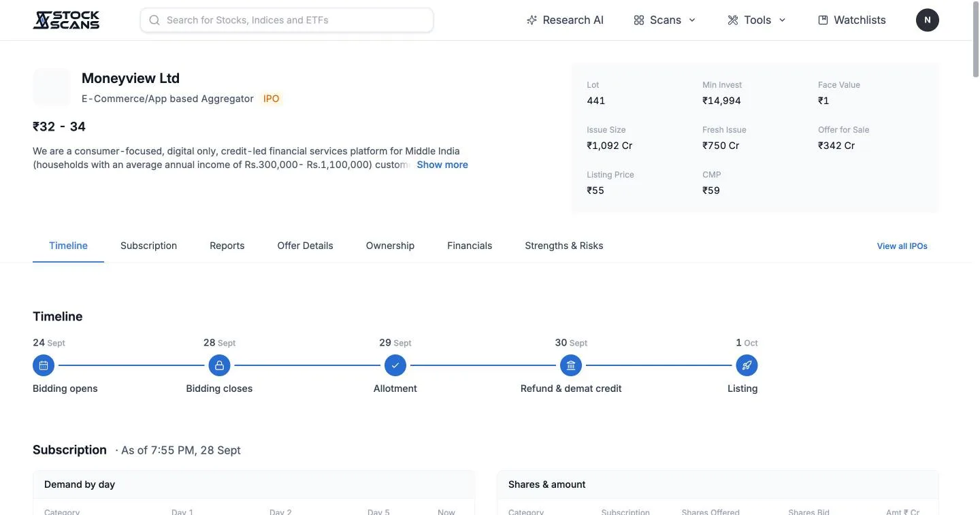Switch to the Timeline tab
This screenshot has width=980, height=515.
point(68,246)
